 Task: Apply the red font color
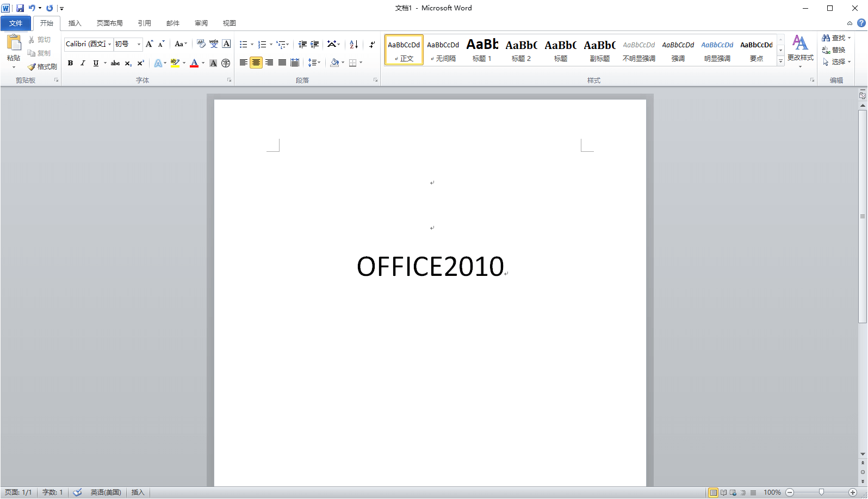(194, 63)
